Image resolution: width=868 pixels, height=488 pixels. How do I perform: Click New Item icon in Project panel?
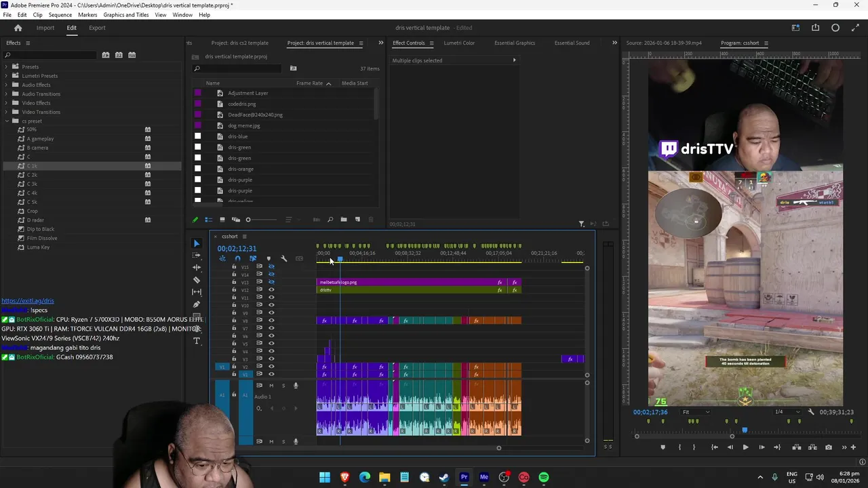[357, 220]
